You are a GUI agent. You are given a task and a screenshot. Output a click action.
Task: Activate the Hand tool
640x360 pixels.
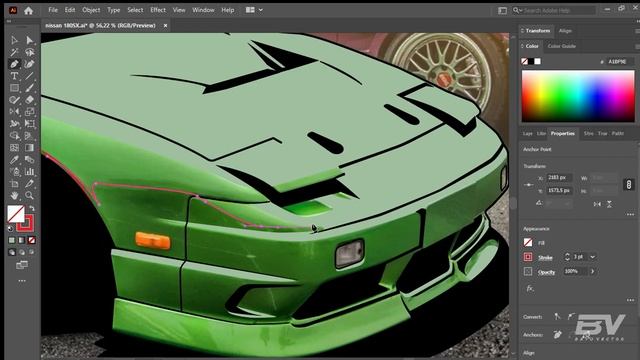pos(14,196)
